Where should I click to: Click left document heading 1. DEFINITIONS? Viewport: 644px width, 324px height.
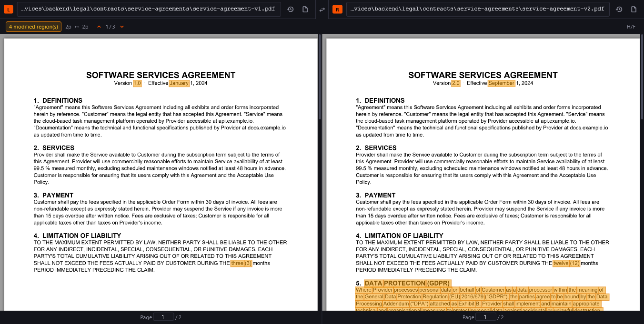(x=58, y=100)
